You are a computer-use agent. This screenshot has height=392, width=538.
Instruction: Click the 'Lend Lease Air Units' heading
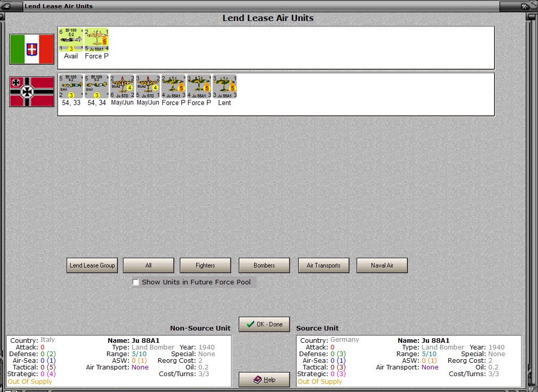(268, 18)
